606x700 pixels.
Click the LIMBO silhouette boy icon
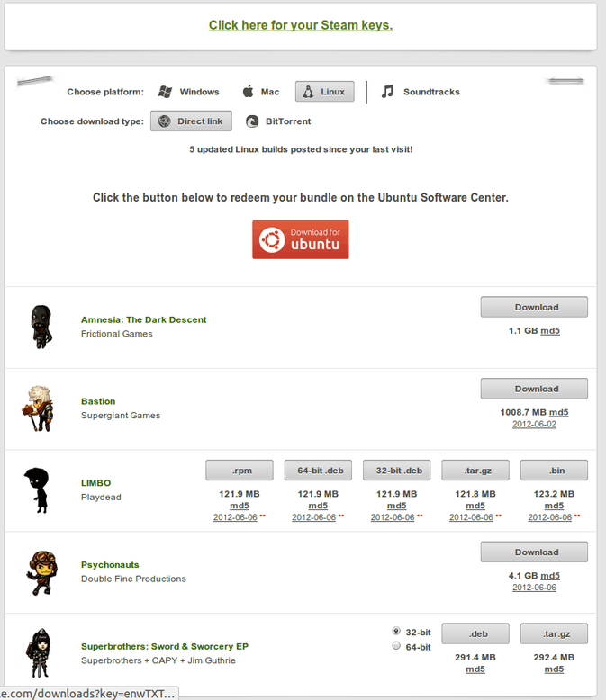click(x=37, y=490)
